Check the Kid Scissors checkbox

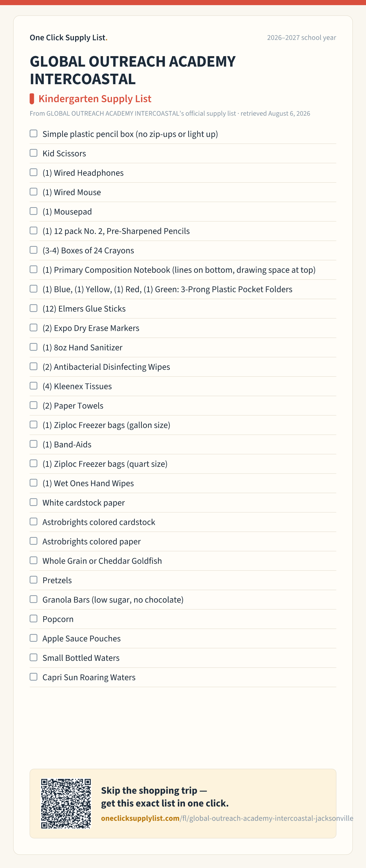pos(33,153)
